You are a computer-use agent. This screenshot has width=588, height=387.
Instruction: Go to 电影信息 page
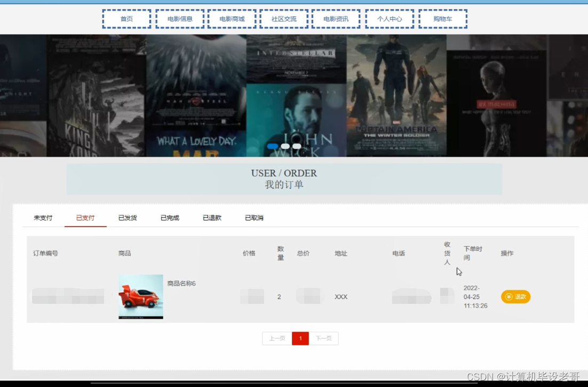[180, 19]
